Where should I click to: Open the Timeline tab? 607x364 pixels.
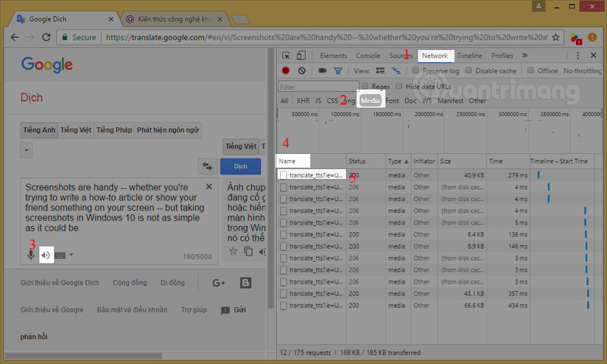[469, 55]
